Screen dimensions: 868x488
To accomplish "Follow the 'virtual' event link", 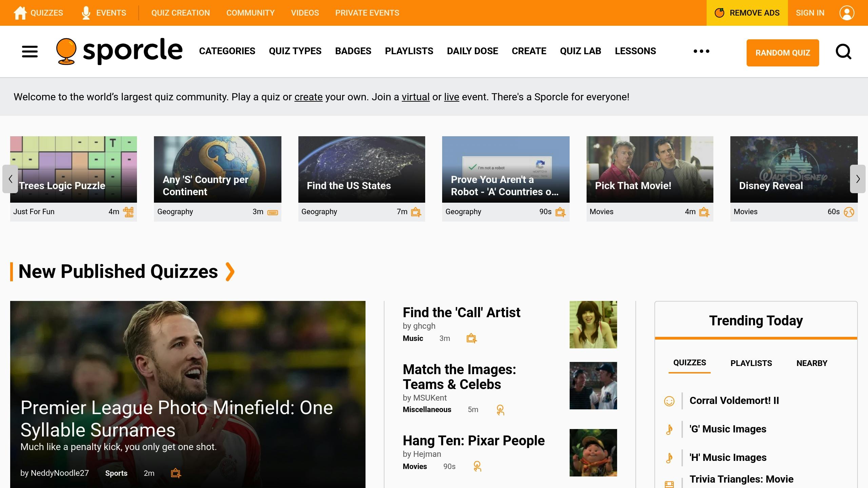I will coord(415,97).
